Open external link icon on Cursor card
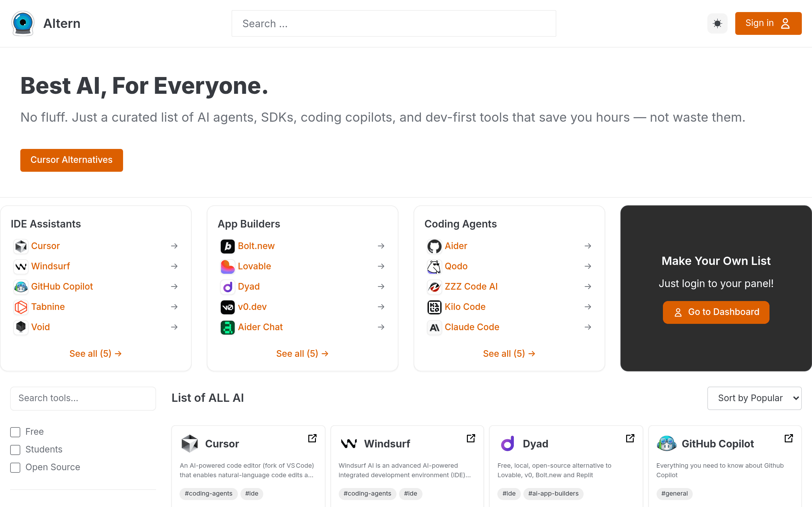Screen dimensions: 812x507 coord(312,438)
